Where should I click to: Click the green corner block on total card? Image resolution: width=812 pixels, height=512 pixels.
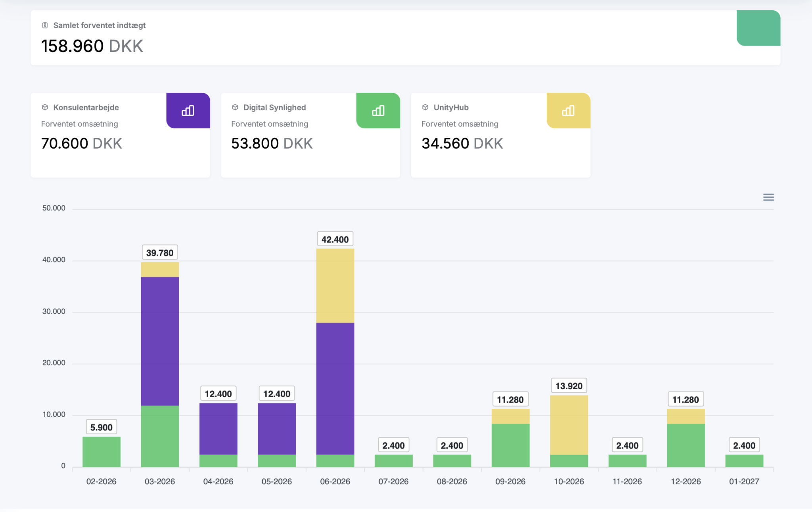tap(758, 28)
